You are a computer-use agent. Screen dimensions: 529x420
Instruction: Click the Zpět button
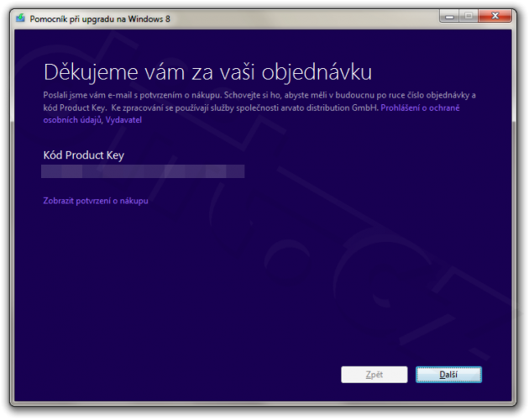374,375
